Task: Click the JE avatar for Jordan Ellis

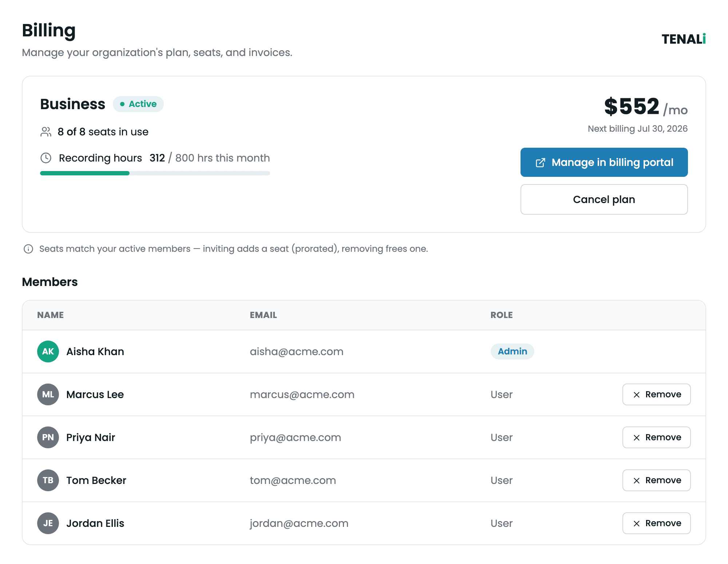Action: coord(48,523)
